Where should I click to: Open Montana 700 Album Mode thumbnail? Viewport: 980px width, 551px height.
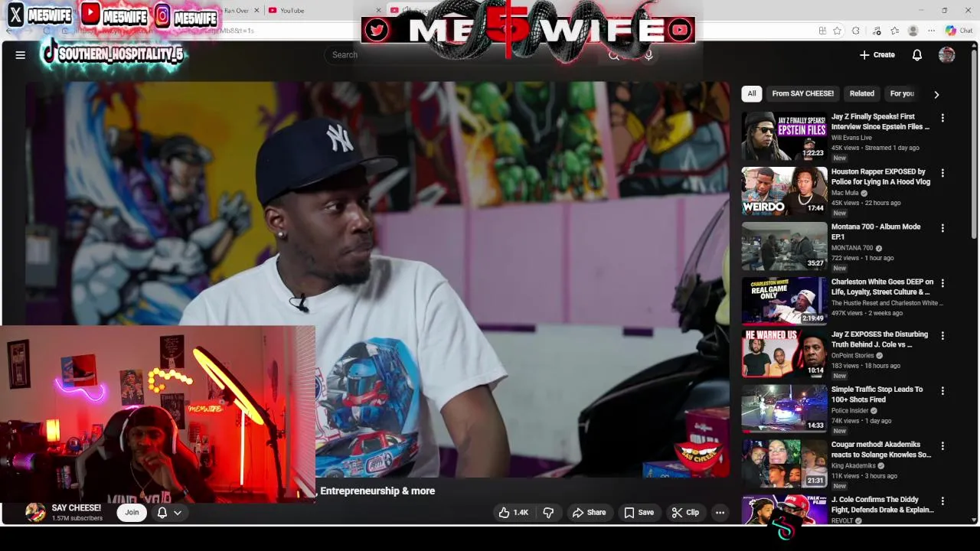[x=784, y=246]
